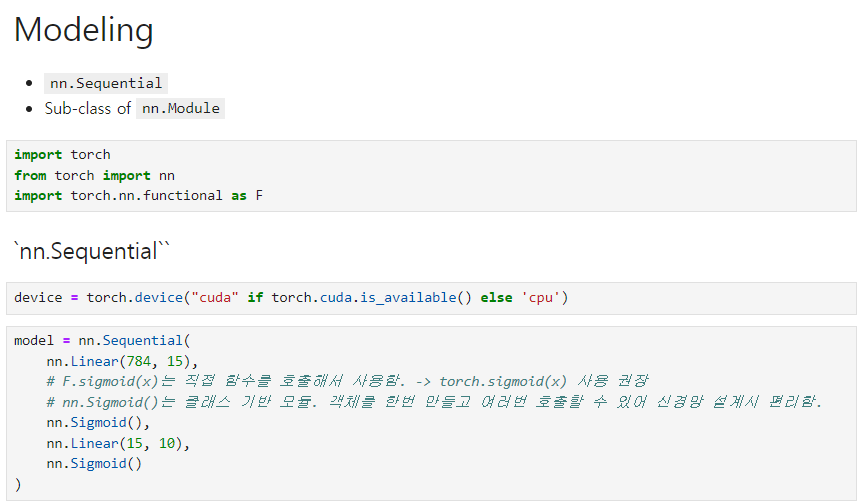Click closing parenthesis of model cell
The width and height of the screenshot is (860, 502).
[18, 485]
